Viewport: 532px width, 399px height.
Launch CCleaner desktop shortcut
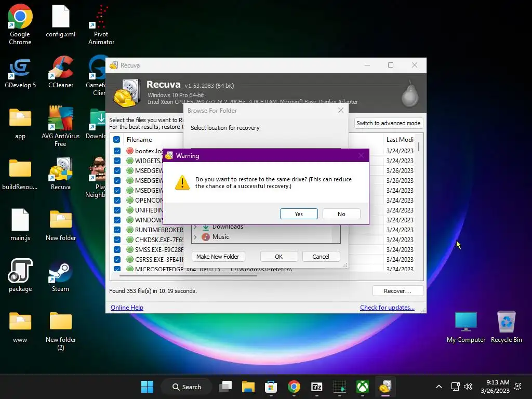(x=61, y=72)
